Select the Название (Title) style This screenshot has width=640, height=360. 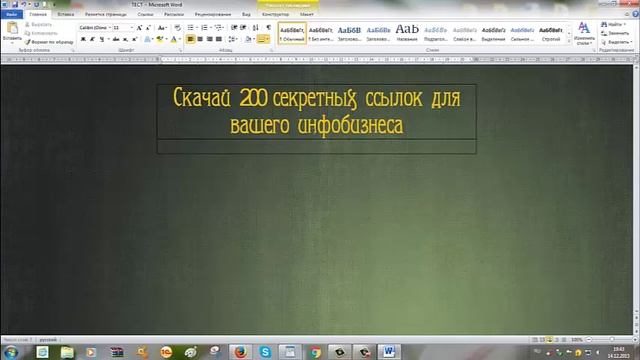[407, 33]
